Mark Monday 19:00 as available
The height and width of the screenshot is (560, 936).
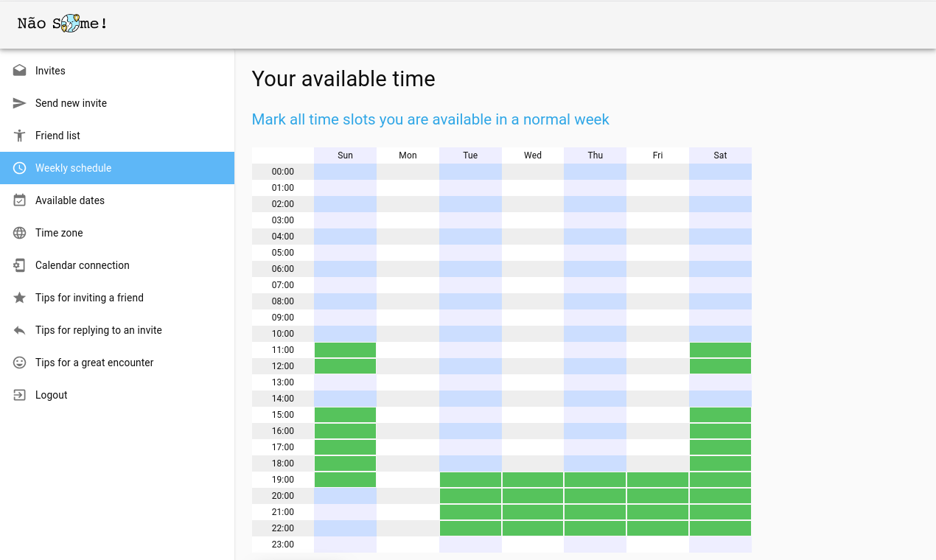pos(408,480)
